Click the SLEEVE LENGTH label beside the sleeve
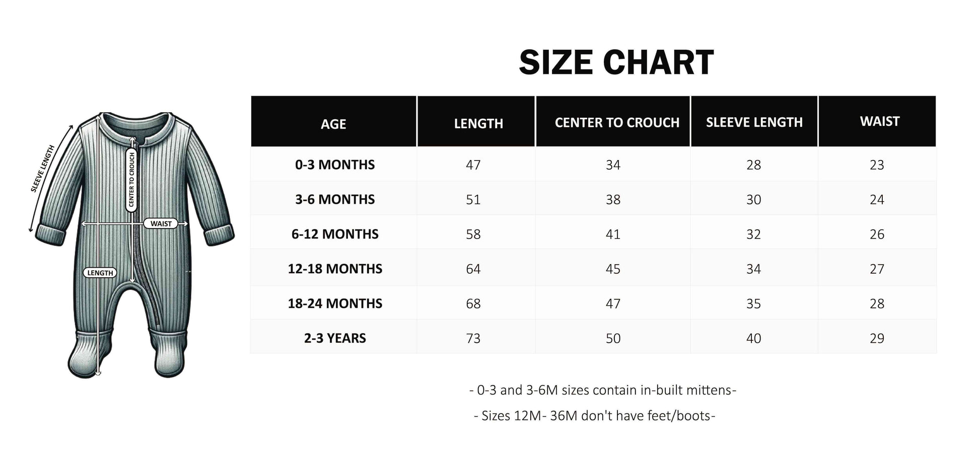The image size is (980, 470). [43, 169]
